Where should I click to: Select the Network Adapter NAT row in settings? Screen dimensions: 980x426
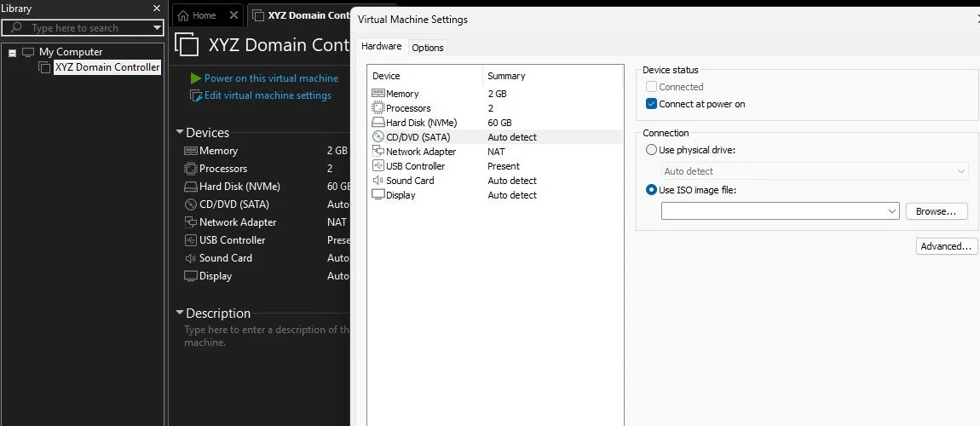tap(495, 151)
